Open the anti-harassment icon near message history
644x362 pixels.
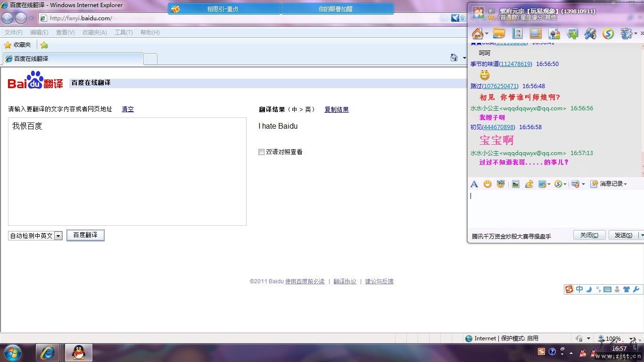pyautogui.click(x=576, y=184)
